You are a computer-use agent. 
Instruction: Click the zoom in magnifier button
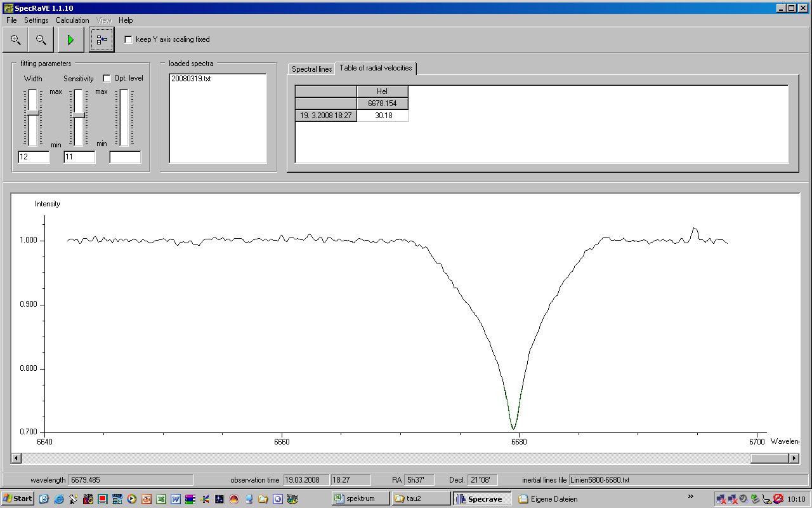point(15,40)
